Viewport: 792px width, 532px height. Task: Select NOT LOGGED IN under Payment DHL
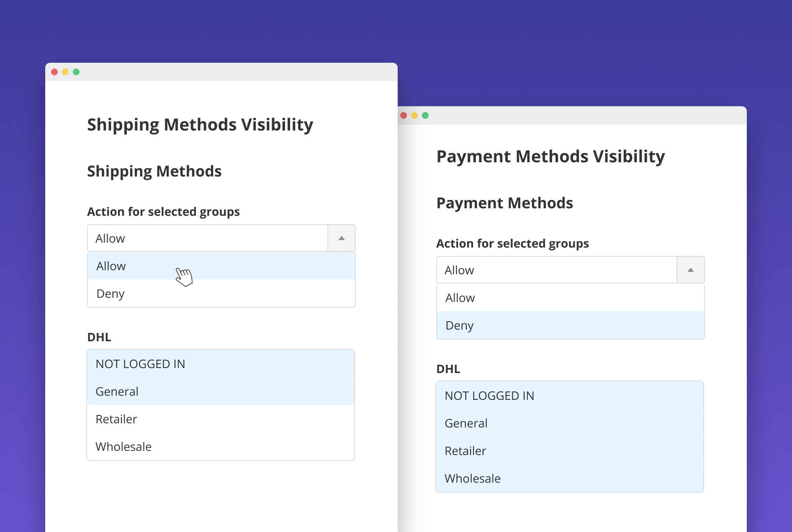click(x=570, y=395)
